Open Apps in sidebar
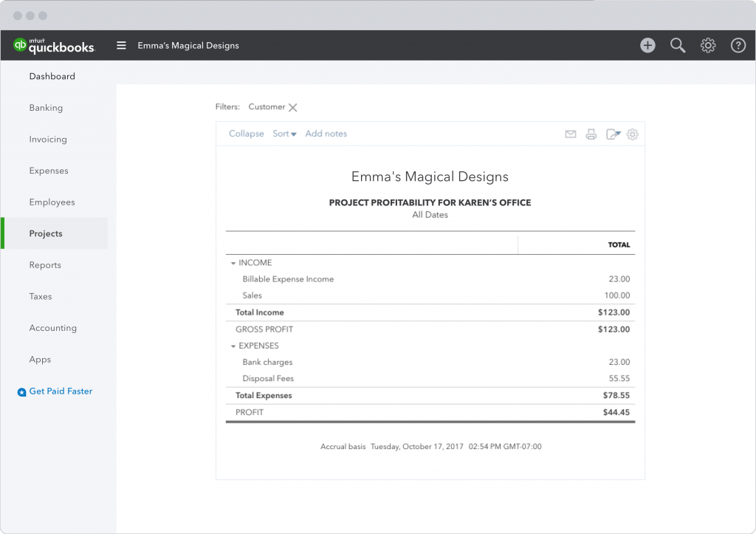Image resolution: width=756 pixels, height=534 pixels. tap(40, 360)
